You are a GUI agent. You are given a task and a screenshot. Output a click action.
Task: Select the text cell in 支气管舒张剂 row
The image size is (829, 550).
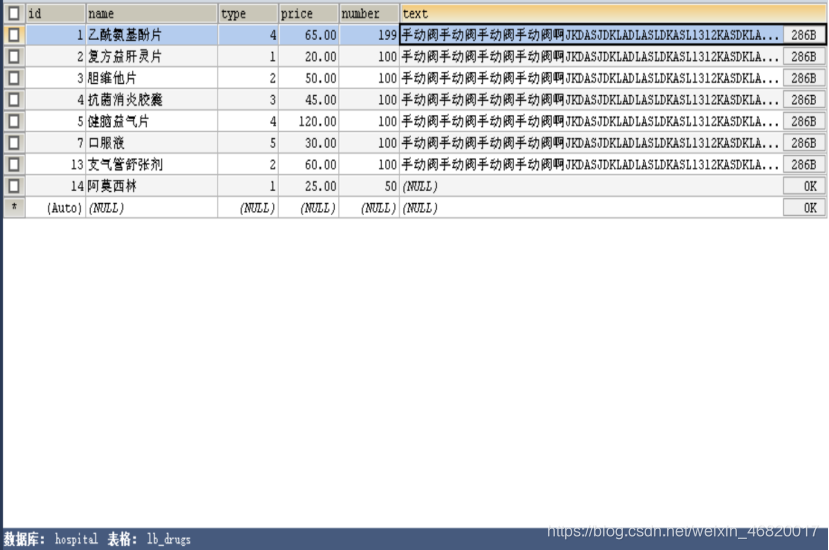point(591,164)
